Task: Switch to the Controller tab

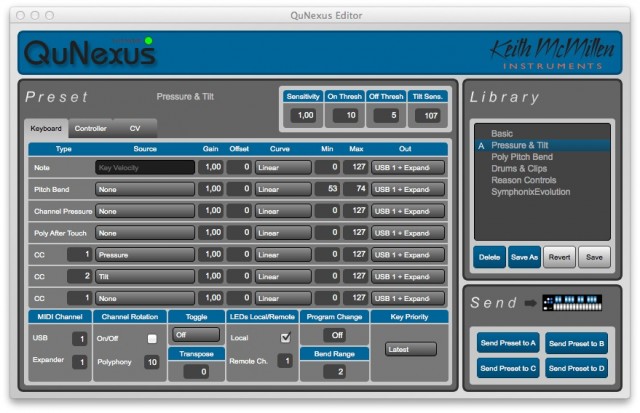Action: point(91,128)
